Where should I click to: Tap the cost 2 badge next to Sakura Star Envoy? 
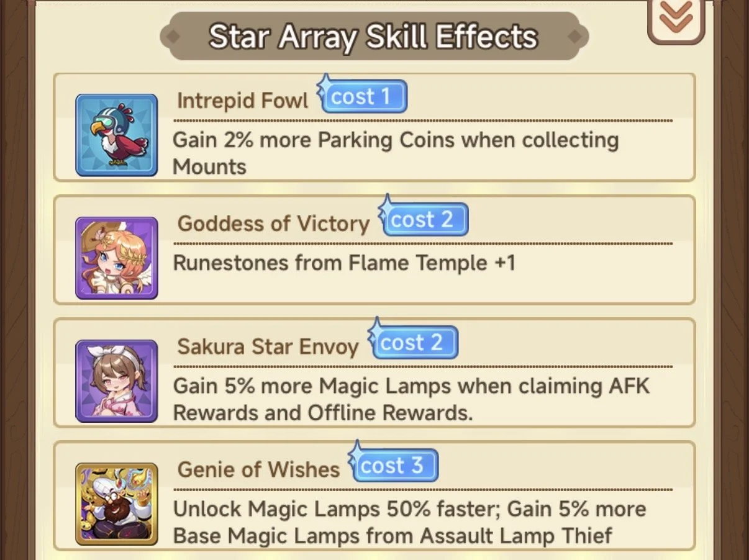click(413, 342)
